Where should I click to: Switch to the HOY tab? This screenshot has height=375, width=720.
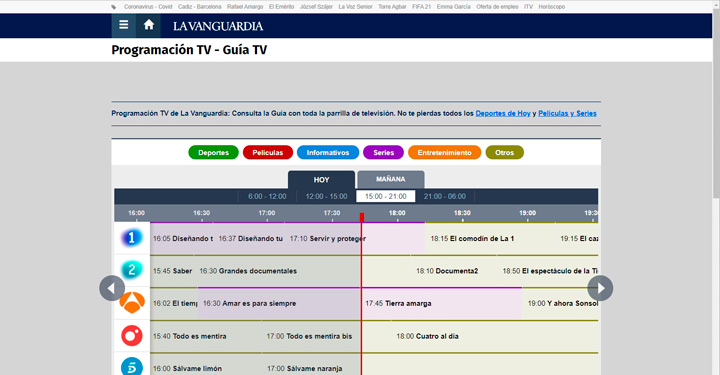click(321, 179)
